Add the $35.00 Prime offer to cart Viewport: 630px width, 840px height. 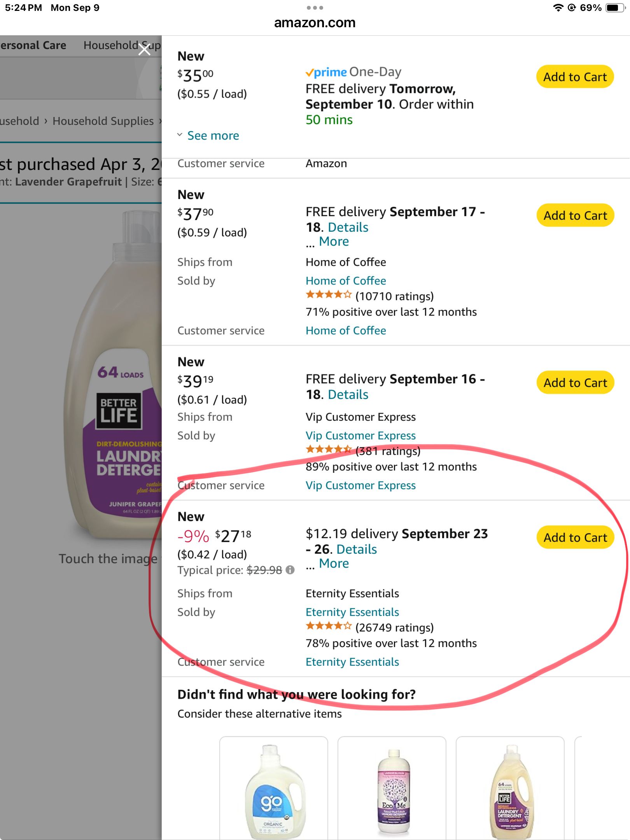575,77
